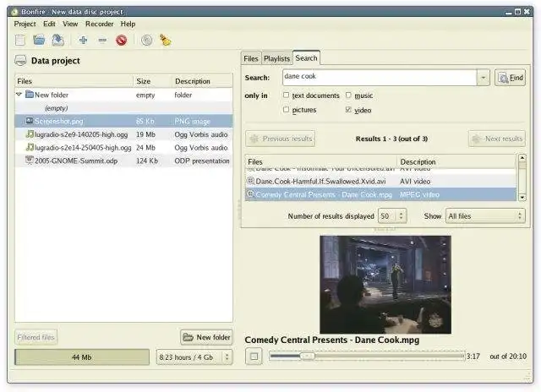Select the Search tab
The height and width of the screenshot is (392, 541).
click(x=306, y=58)
